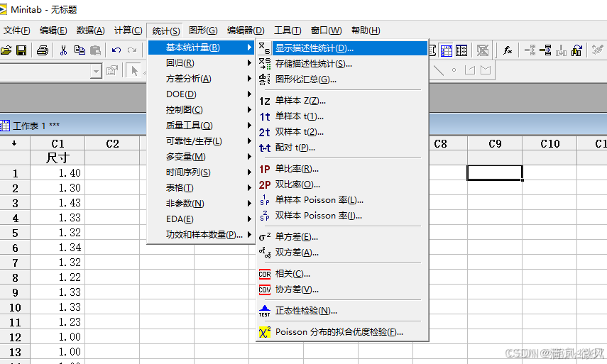Viewport: 607px width, 364px height.
Task: Select the arrow pointer tool icon
Action: (134, 71)
